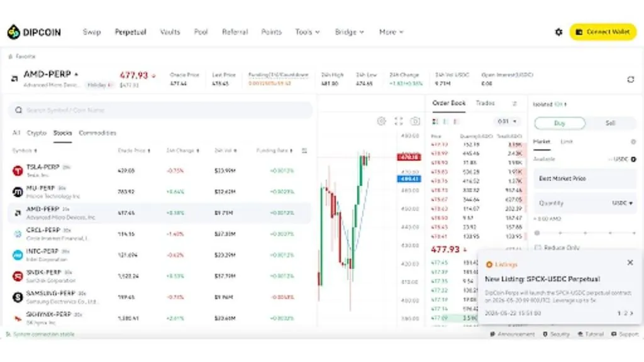Open the Quantity USDC unit dropdown
Image resolution: width=644 pixels, height=362 pixels.
(x=622, y=203)
